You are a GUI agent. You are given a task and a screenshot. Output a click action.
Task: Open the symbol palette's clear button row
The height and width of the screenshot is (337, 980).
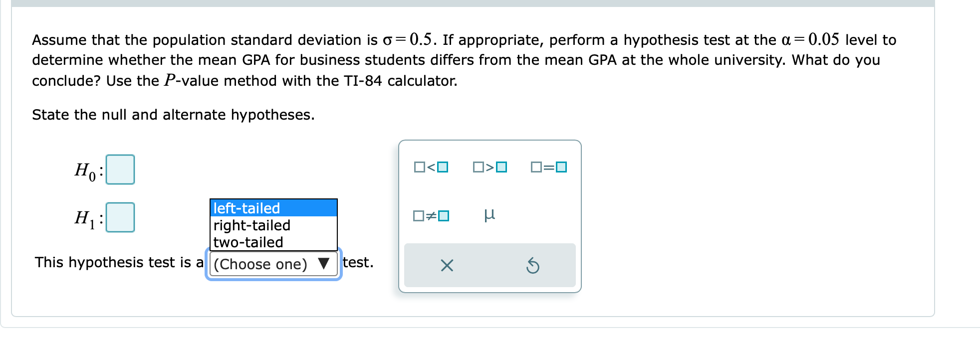(x=490, y=266)
